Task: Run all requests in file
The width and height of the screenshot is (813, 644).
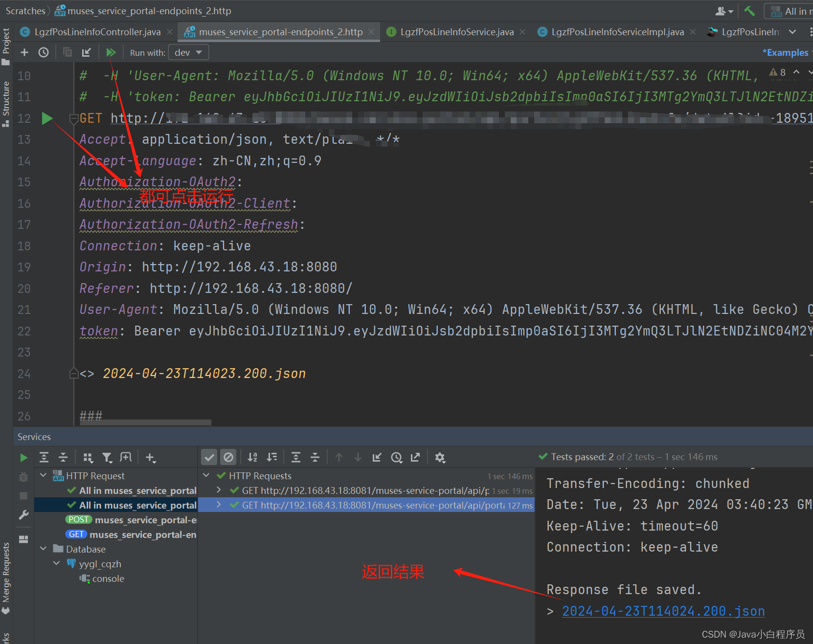Action: [x=111, y=52]
